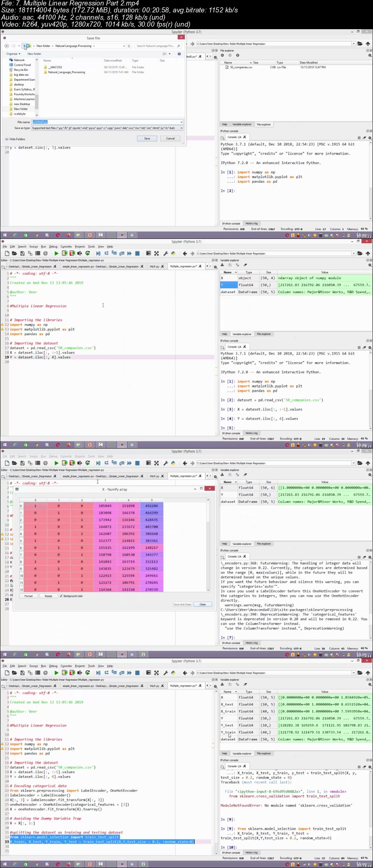Click PowerPoint taskbar icon below the Save file dialog frame
This screenshot has width=373, height=868.
click(90, 235)
